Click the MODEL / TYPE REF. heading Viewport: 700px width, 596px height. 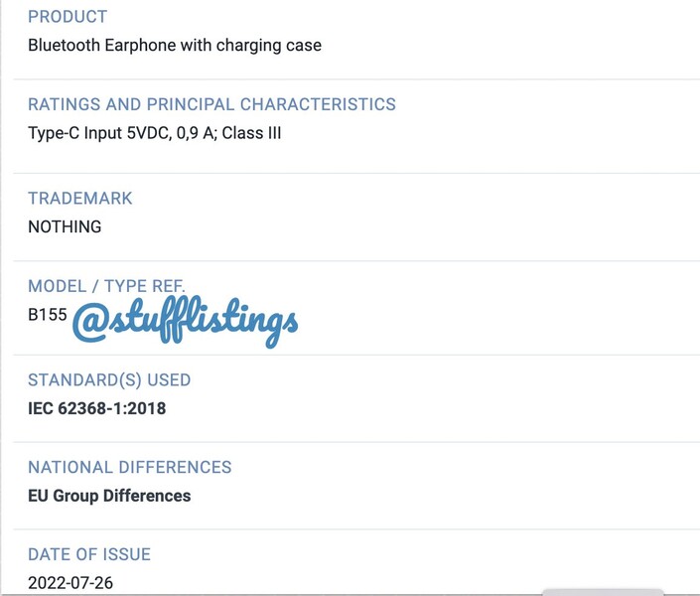[106, 286]
